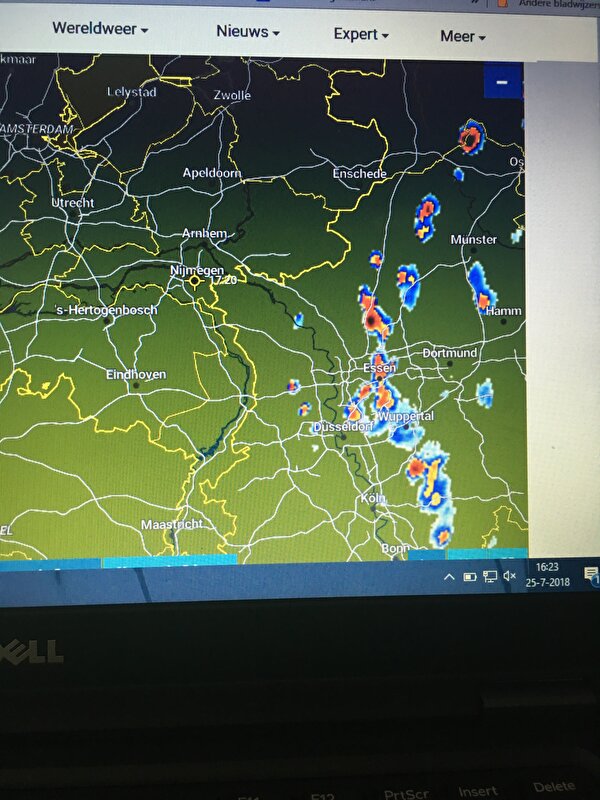600x800 pixels.
Task: Expand the Expert menu
Action: [361, 35]
